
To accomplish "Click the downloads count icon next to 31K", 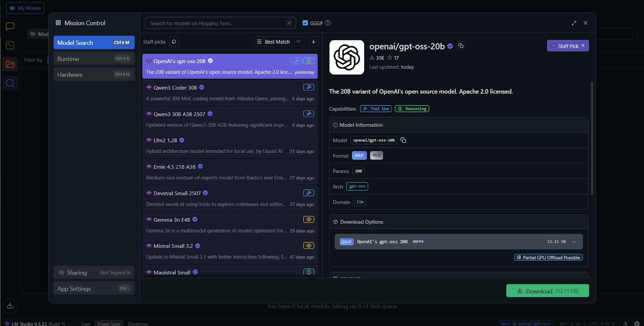I will click(372, 58).
